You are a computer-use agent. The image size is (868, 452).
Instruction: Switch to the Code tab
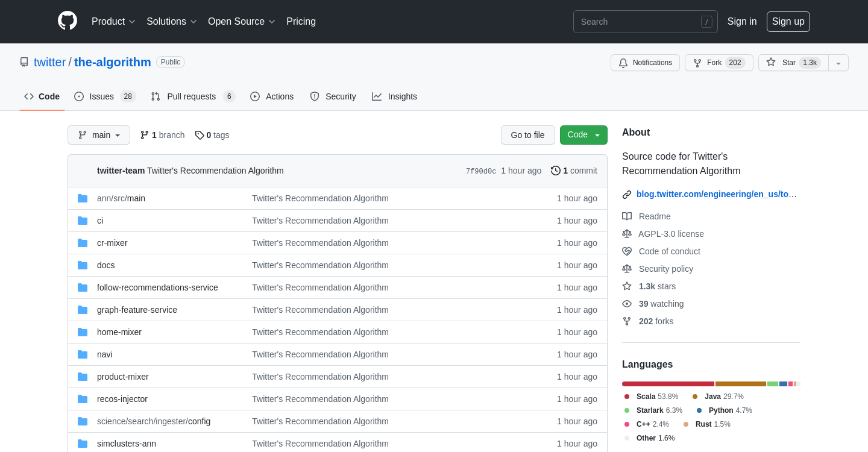point(42,96)
